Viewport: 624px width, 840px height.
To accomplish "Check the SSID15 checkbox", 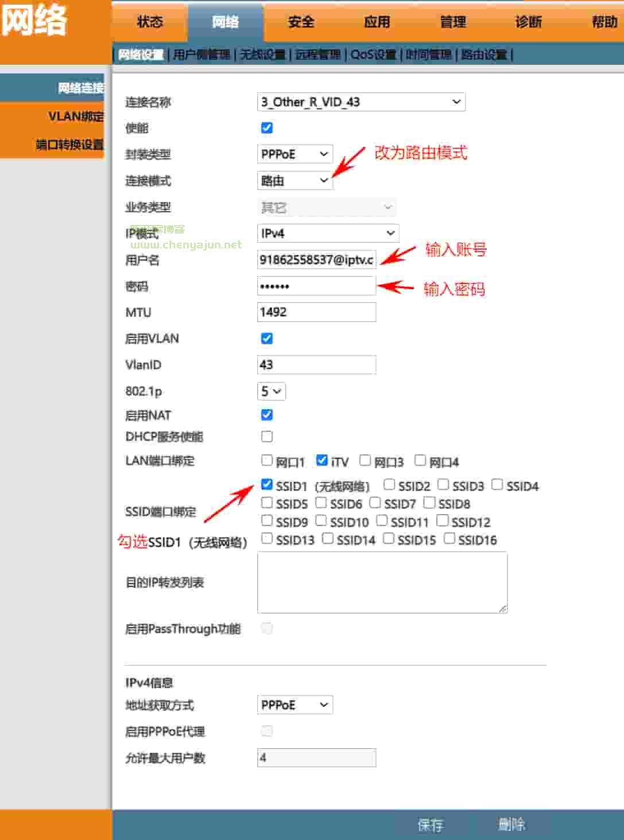I will coord(389,538).
